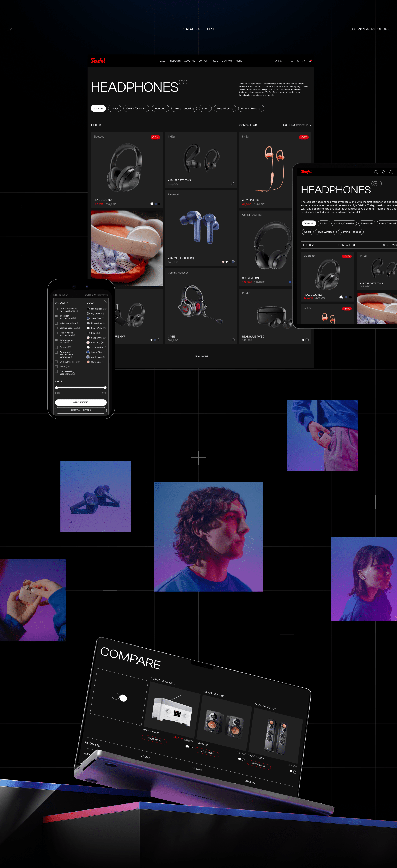Viewport: 397px width, 868px height.
Task: Open the store locator pin in desktop header
Action: [298, 61]
